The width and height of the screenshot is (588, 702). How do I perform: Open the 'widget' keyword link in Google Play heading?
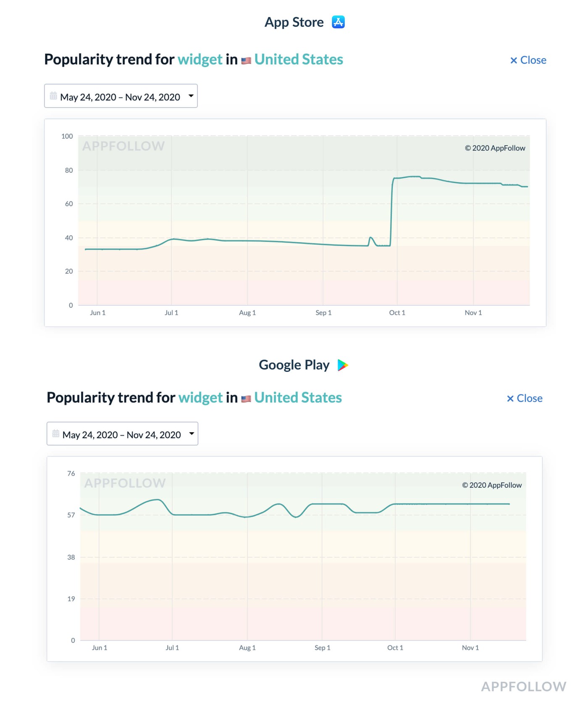[200, 398]
